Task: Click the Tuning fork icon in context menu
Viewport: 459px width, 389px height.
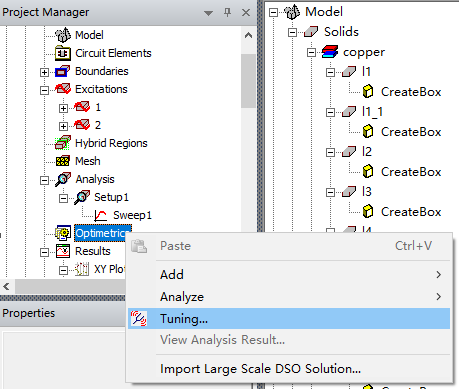Action: [139, 318]
